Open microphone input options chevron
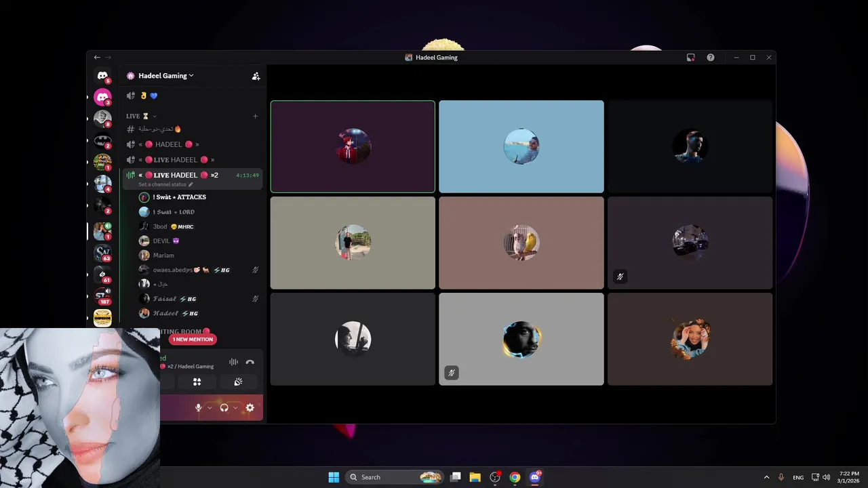This screenshot has width=868, height=488. [210, 407]
